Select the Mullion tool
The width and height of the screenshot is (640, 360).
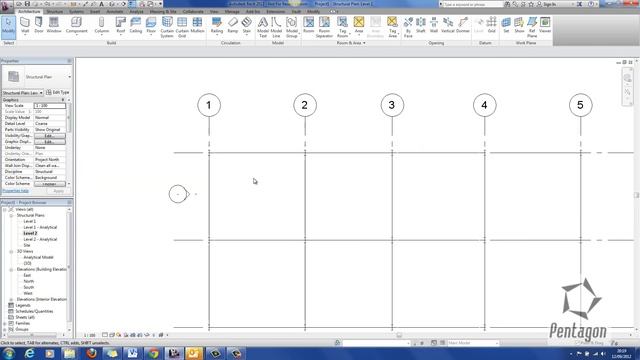[198, 25]
